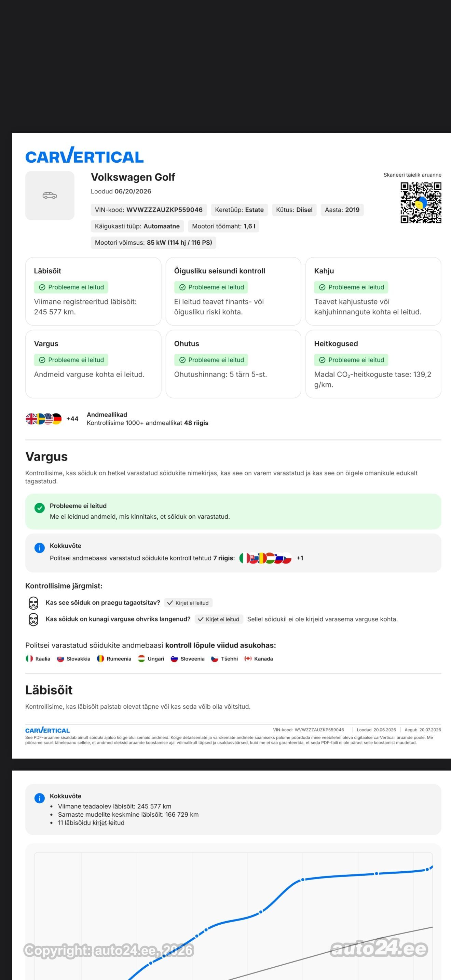The width and height of the screenshot is (451, 980).
Task: Click the green check icon in Vargus section
Action: (x=40, y=508)
